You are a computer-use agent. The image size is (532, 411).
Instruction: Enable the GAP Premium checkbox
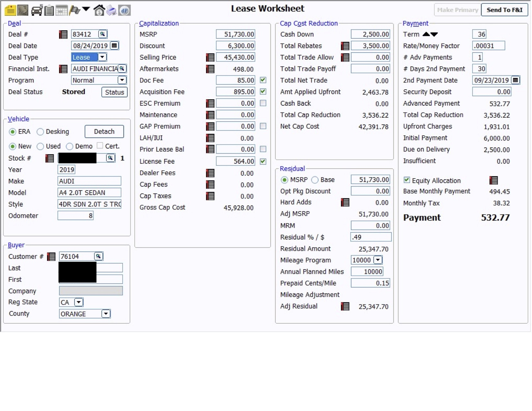point(263,126)
